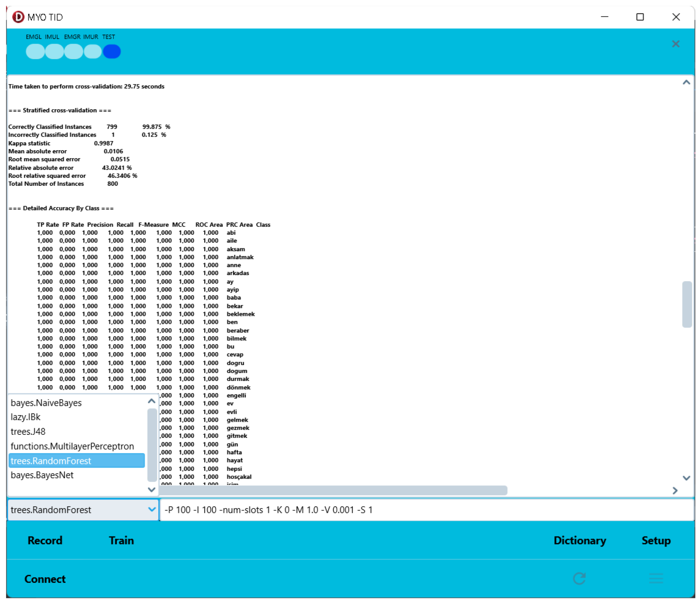Click the class name 'engelli' in the results
The height and width of the screenshot is (604, 700).
236,396
